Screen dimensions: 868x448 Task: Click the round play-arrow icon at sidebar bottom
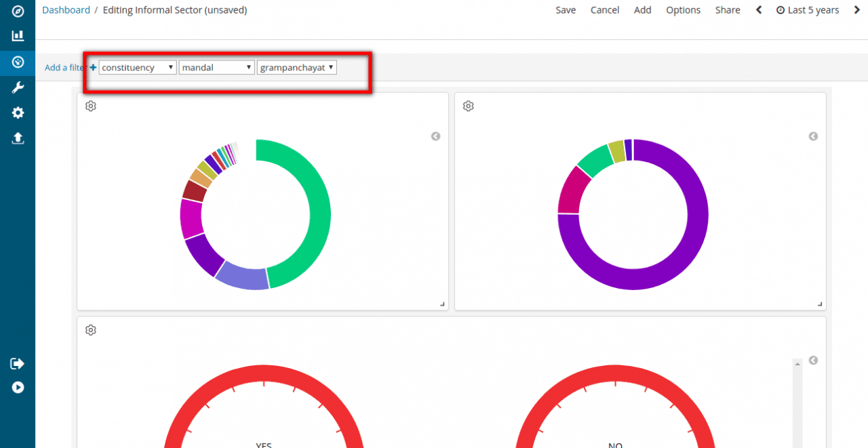[x=18, y=388]
